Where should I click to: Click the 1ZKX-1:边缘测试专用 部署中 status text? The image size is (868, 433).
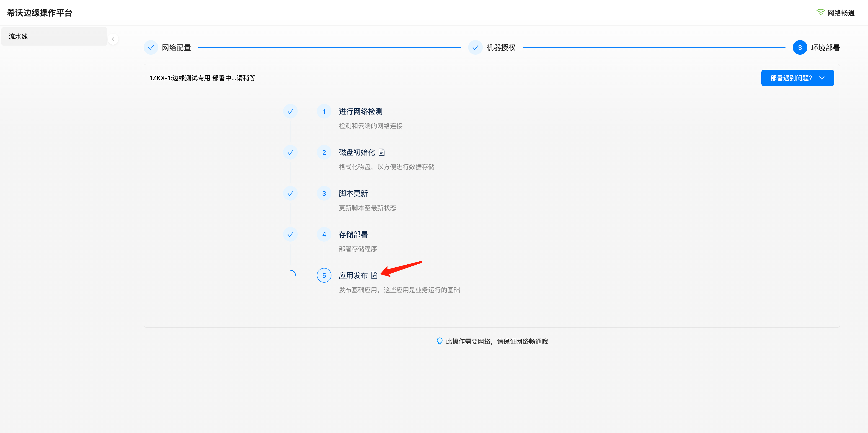(202, 78)
